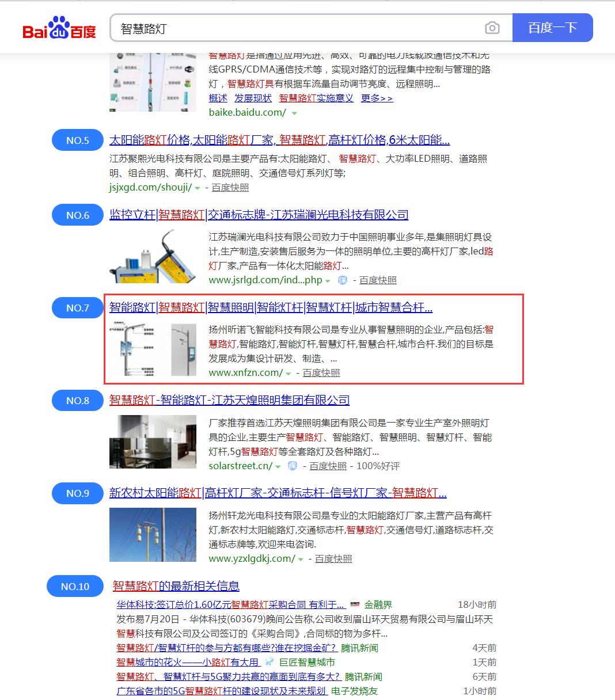Image resolution: width=615 pixels, height=700 pixels.
Task: Open 百度快照 for jsjxgd.com result
Action: coord(230,187)
